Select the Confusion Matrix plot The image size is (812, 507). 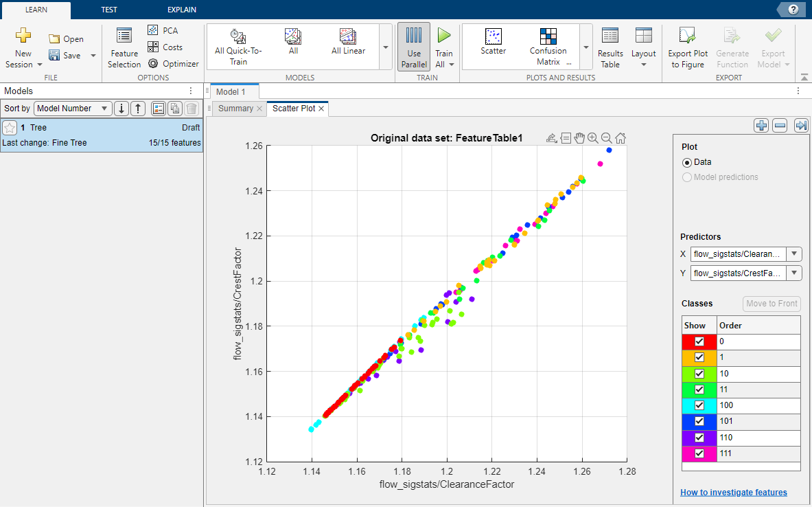pyautogui.click(x=548, y=47)
